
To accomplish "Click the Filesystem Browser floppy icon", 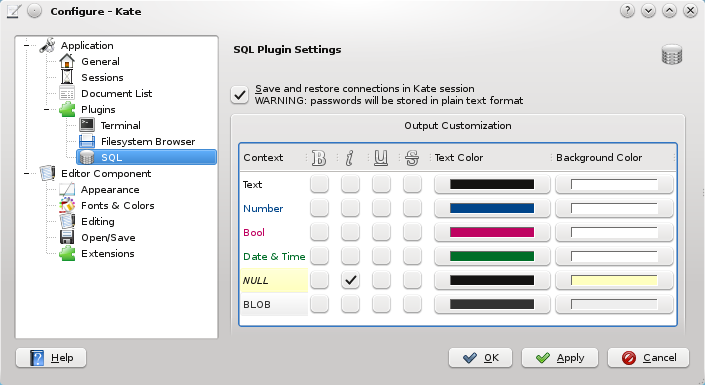I will pos(87,141).
